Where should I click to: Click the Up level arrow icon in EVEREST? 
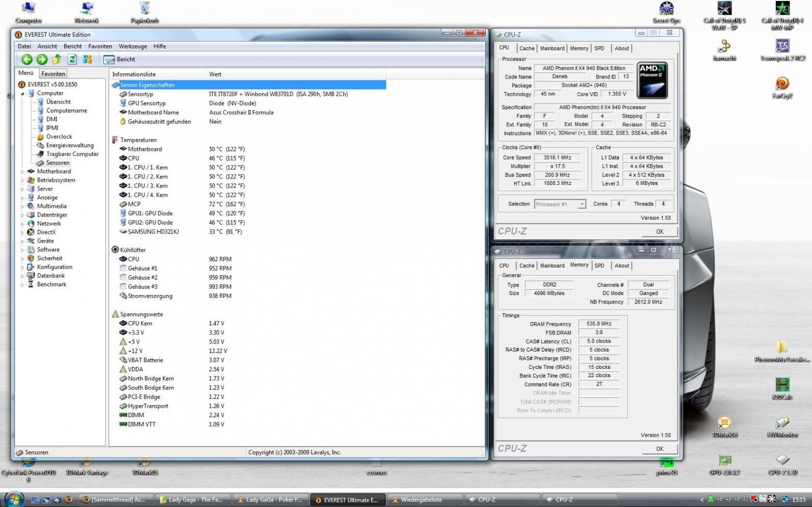point(57,59)
